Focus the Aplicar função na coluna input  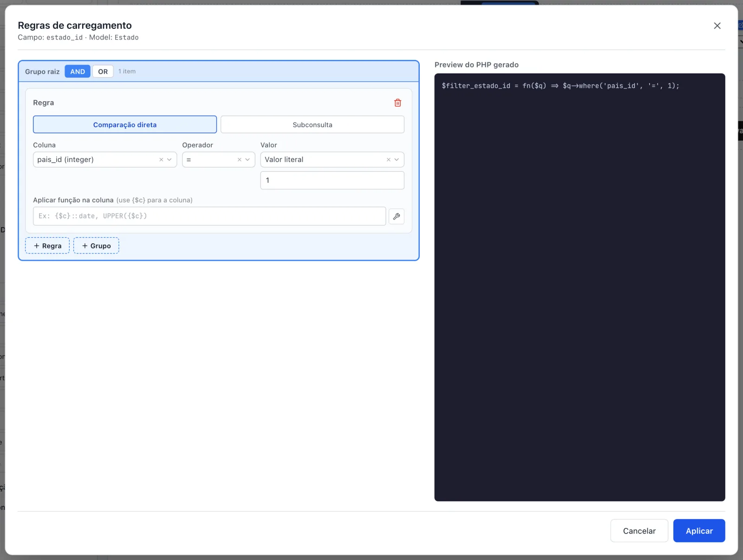pos(209,216)
